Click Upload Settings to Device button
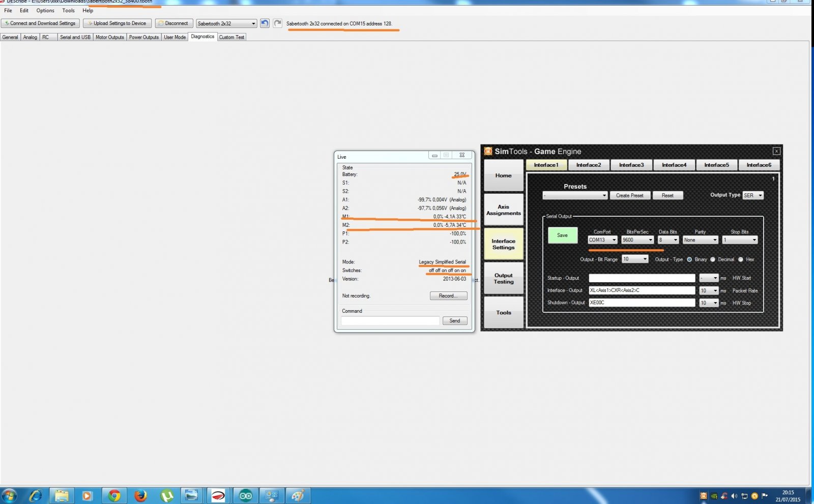The height and width of the screenshot is (504, 814). [x=118, y=23]
